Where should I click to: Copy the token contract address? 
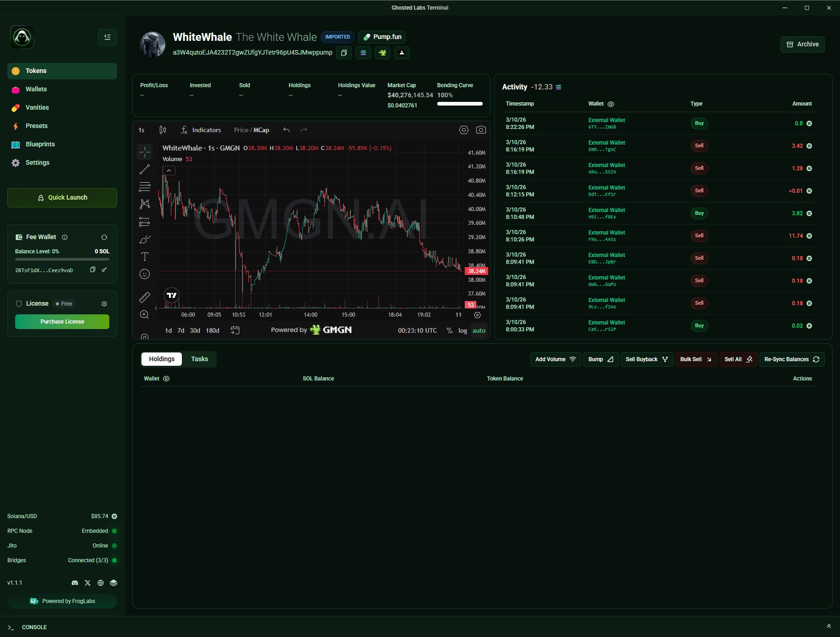(344, 53)
